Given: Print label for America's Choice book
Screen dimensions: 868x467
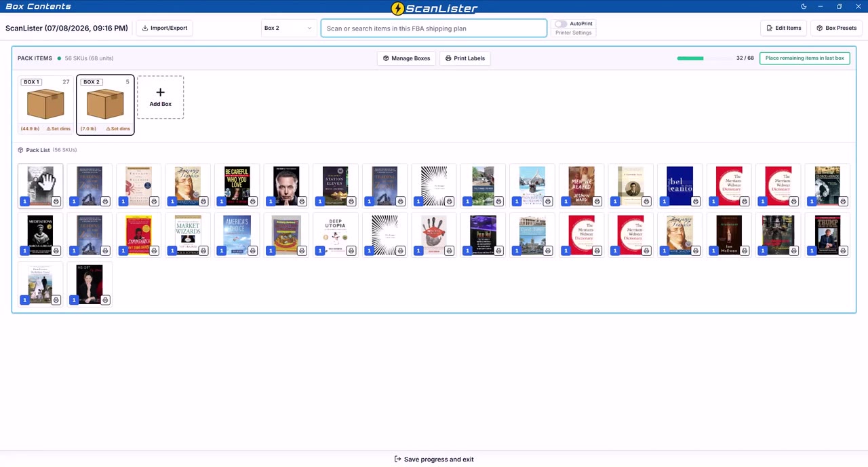Looking at the screenshot, I should [x=253, y=250].
